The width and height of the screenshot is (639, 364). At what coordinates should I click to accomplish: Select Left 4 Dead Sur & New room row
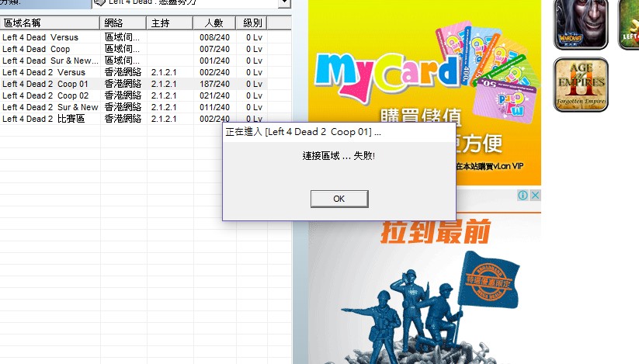click(x=134, y=61)
